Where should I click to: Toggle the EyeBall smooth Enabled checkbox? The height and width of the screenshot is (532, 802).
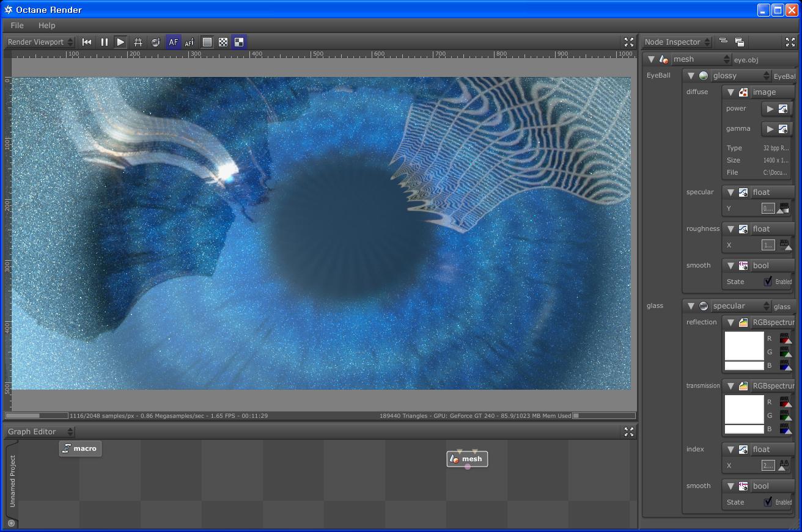point(768,282)
